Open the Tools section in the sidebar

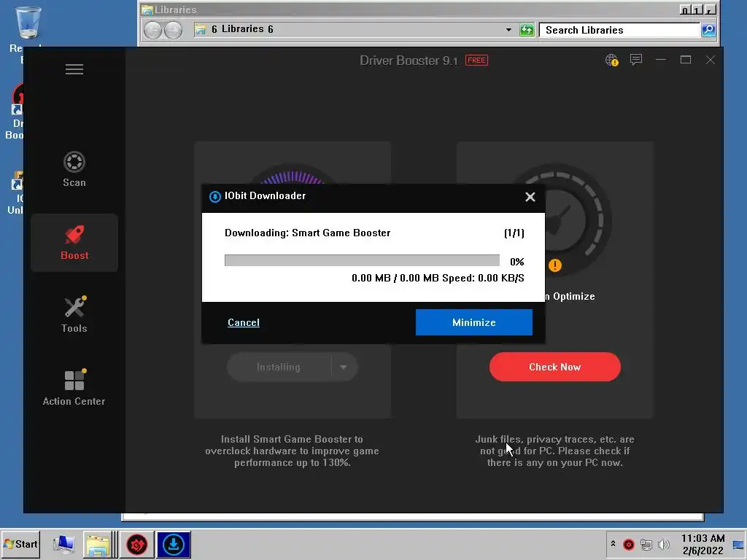[74, 314]
